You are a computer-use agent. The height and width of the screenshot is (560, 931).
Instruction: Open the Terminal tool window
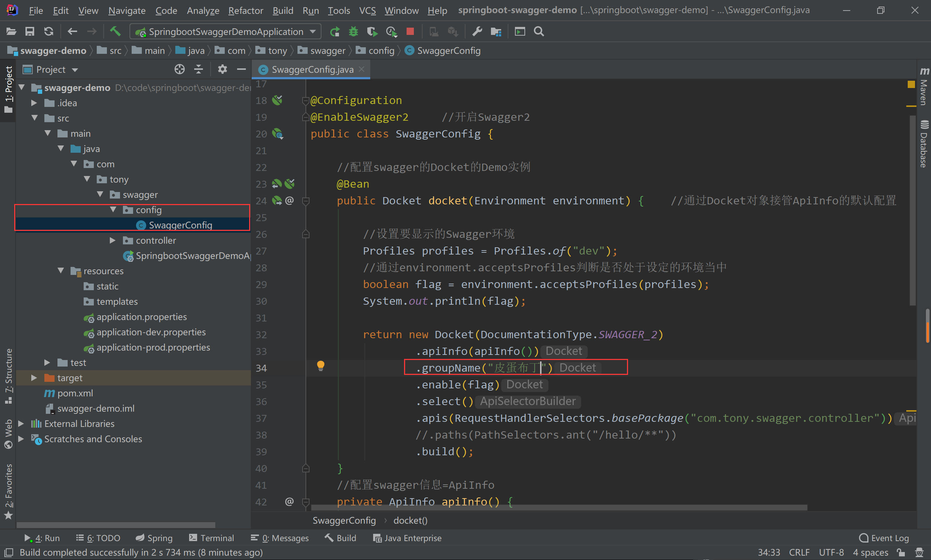(211, 538)
